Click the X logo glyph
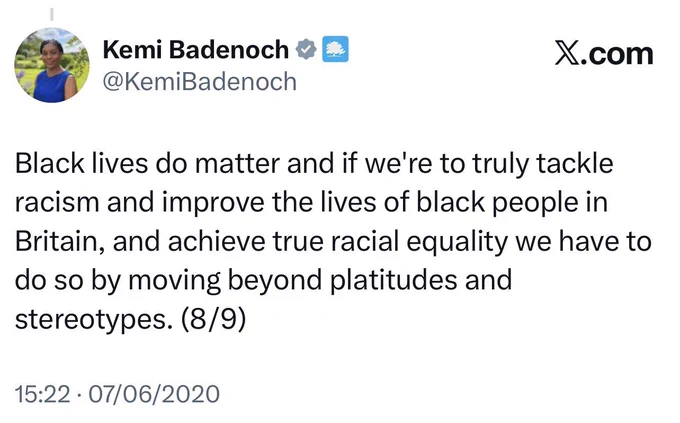The image size is (680, 423). [x=566, y=54]
